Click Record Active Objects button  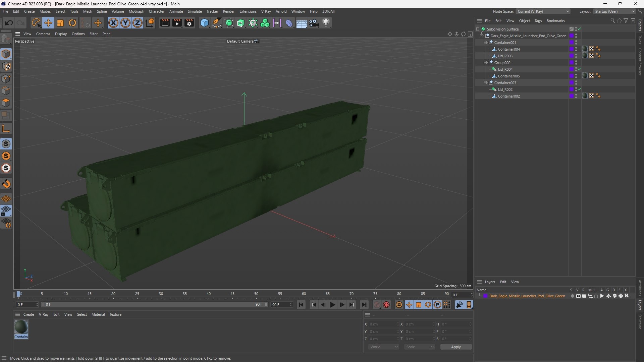coord(377,305)
